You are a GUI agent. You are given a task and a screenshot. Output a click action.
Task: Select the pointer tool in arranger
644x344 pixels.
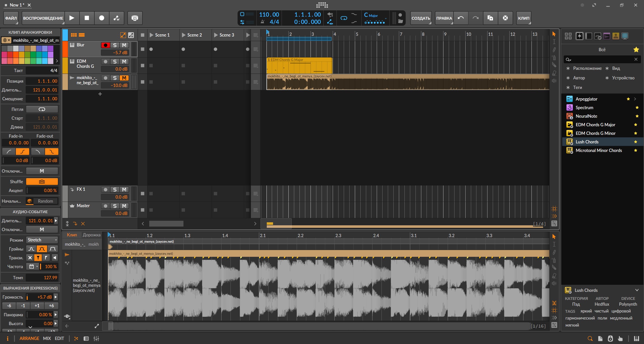pyautogui.click(x=554, y=34)
